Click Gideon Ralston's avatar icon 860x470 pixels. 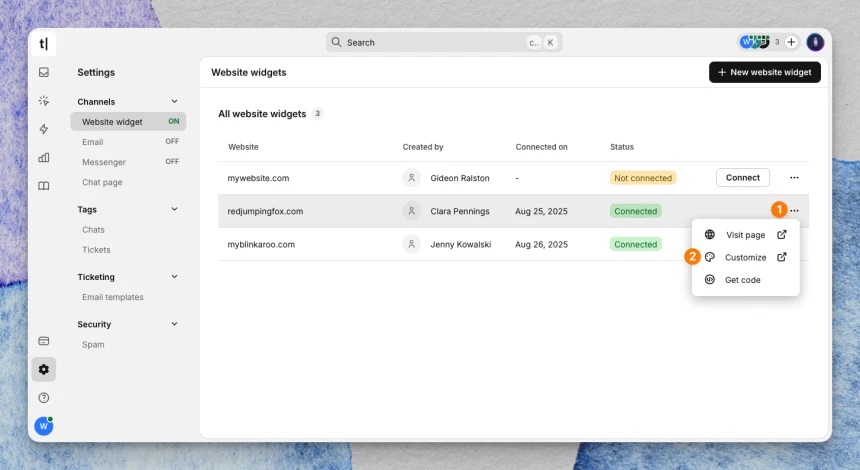pos(411,178)
